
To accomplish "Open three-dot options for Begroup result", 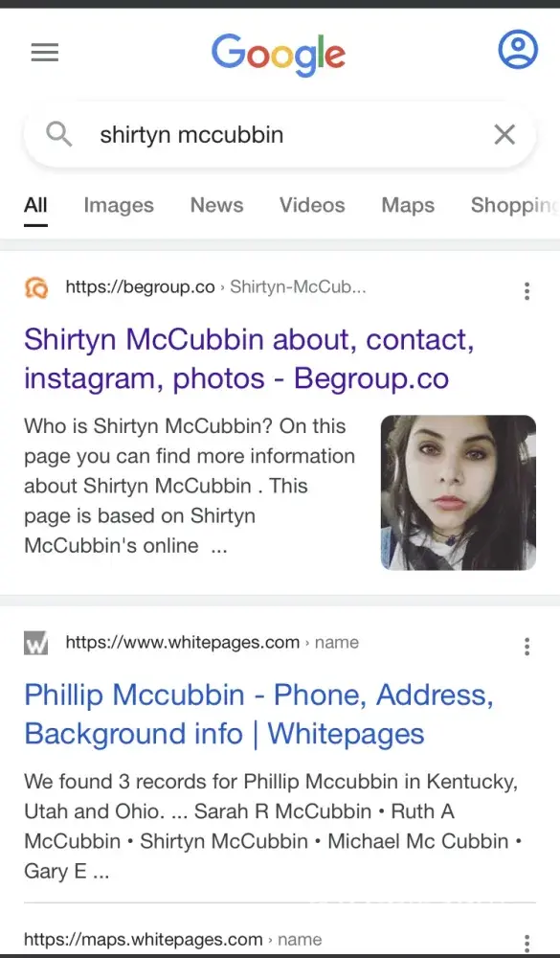I will 526,291.
